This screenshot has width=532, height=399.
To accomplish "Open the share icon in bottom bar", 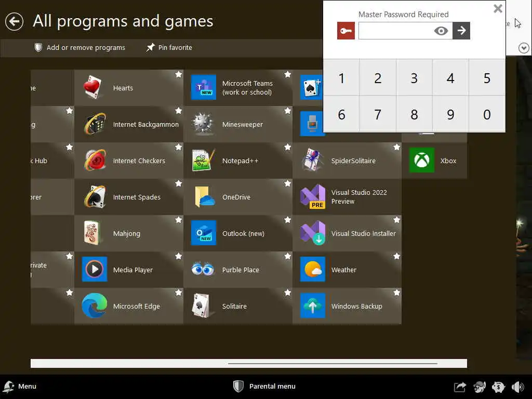I will click(460, 387).
